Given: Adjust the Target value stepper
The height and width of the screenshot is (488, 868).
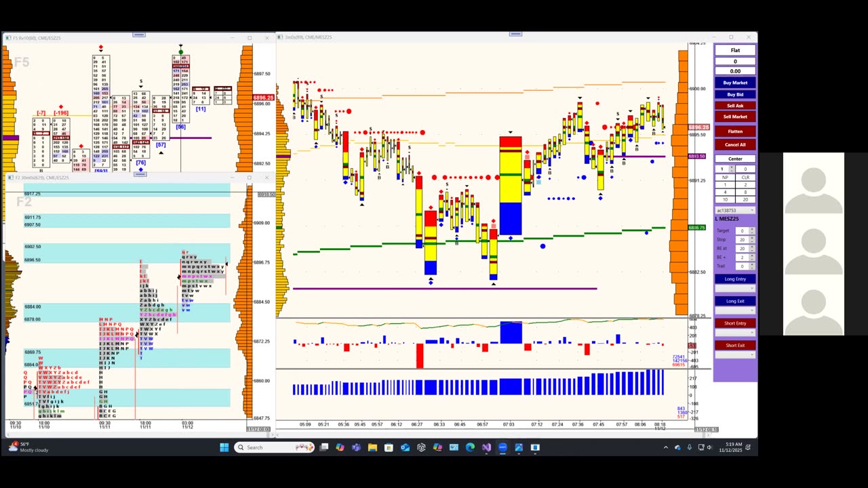Looking at the screenshot, I should tap(751, 231).
